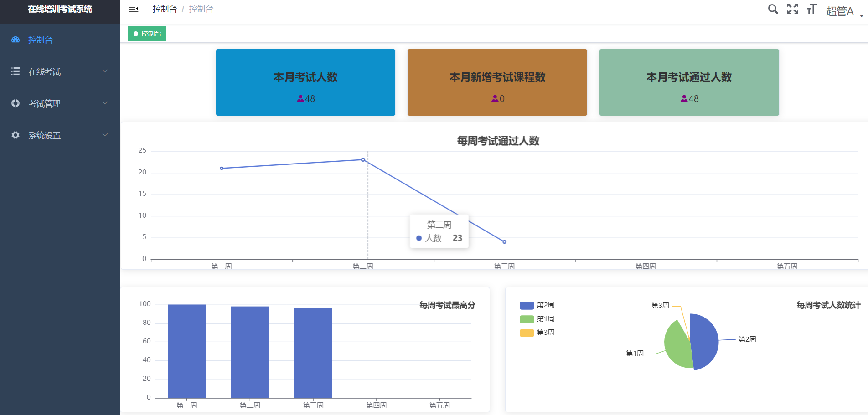Open the 在线考试 sidebar menu
Image resolution: width=868 pixels, height=415 pixels.
point(60,72)
